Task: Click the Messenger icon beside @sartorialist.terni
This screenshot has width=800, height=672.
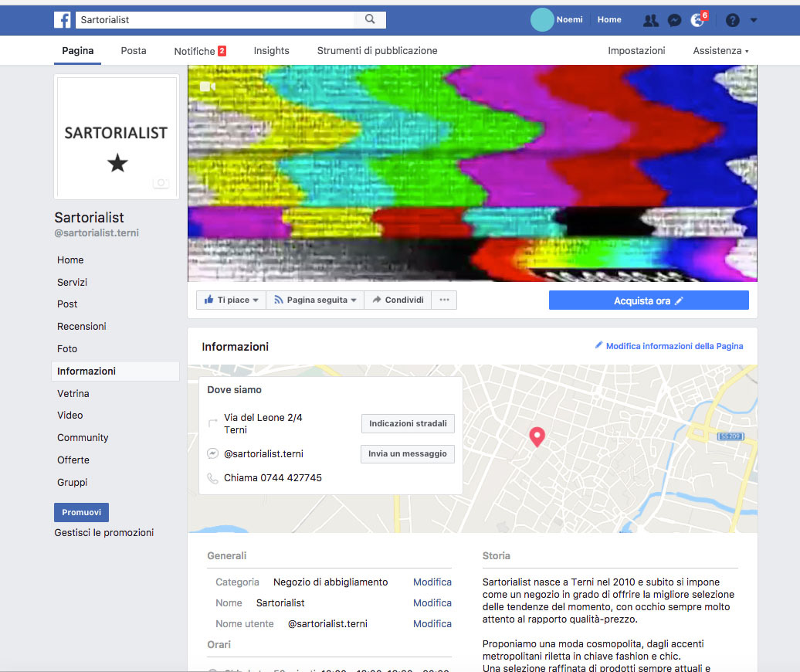Action: (213, 453)
